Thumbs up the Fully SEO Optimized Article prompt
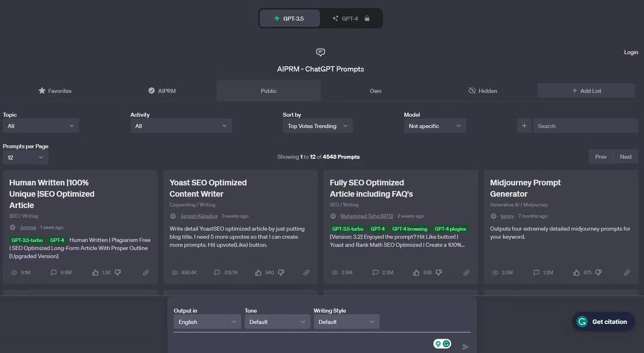Screen dimensions: 644x353 (416, 273)
